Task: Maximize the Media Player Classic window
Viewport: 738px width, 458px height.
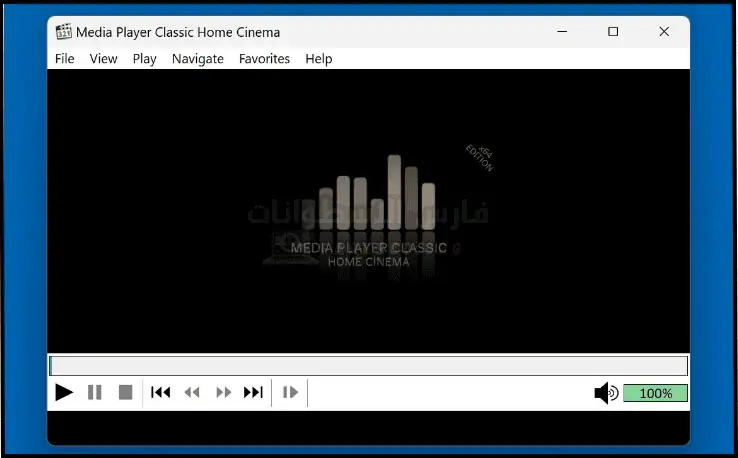Action: click(613, 32)
